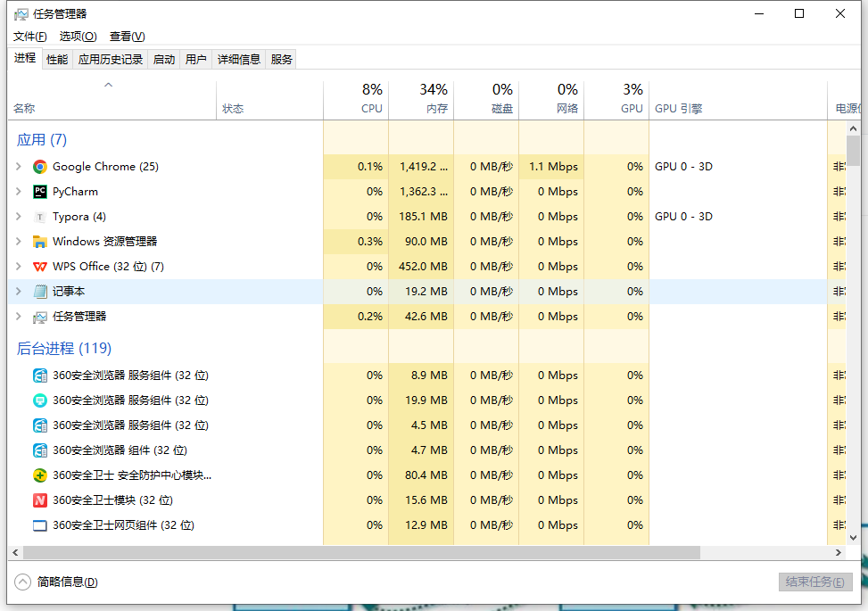Expand the Google Chrome process group
Screen dimensions: 868x611
click(x=20, y=166)
